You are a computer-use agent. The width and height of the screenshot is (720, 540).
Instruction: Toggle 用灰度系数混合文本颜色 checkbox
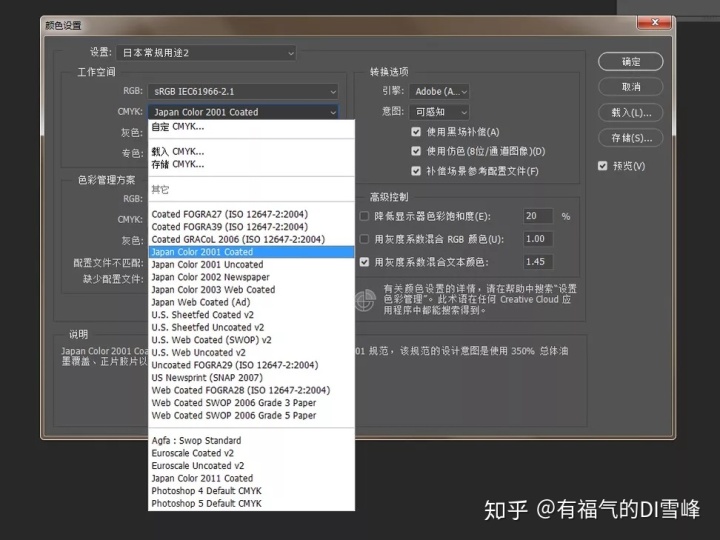click(x=364, y=262)
